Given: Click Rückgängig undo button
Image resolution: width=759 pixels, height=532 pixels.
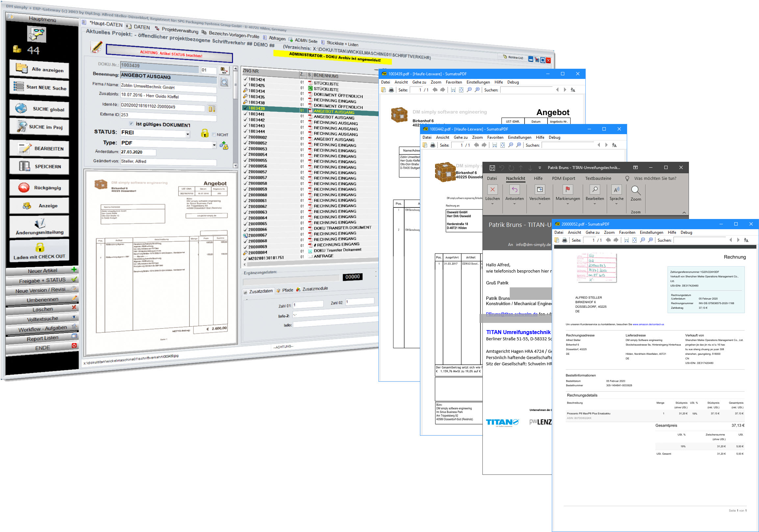Looking at the screenshot, I should tap(39, 187).
